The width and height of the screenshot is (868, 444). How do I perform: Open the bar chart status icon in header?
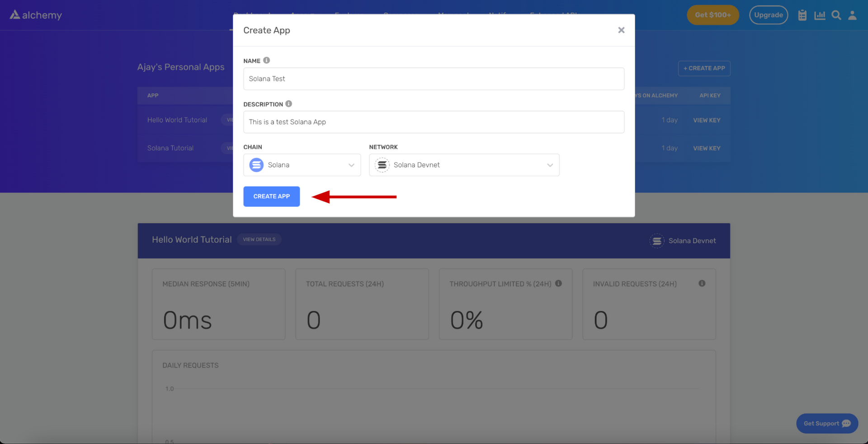pyautogui.click(x=820, y=15)
